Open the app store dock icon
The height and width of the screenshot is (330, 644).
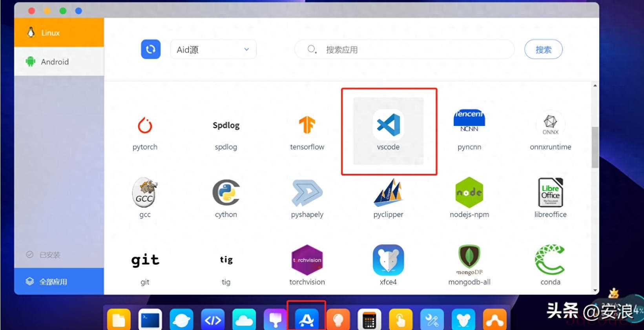point(306,320)
